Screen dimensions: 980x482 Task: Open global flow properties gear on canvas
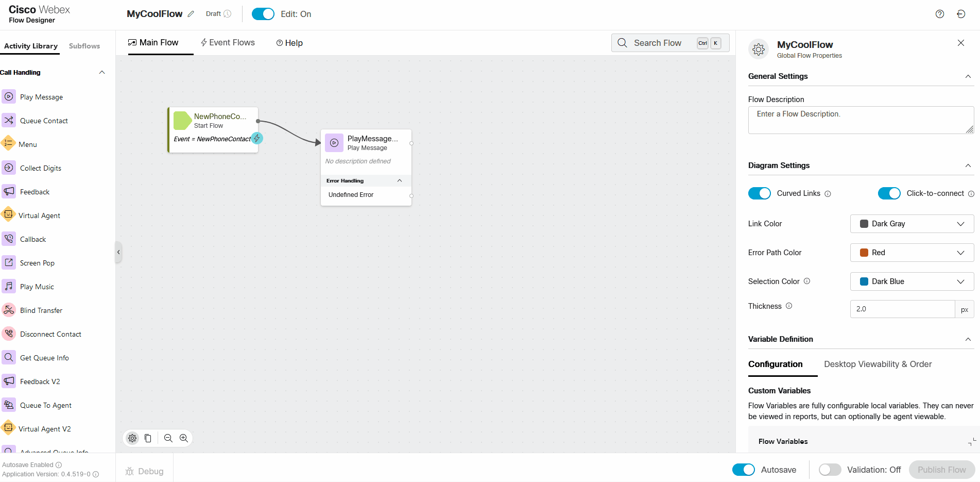coord(132,438)
